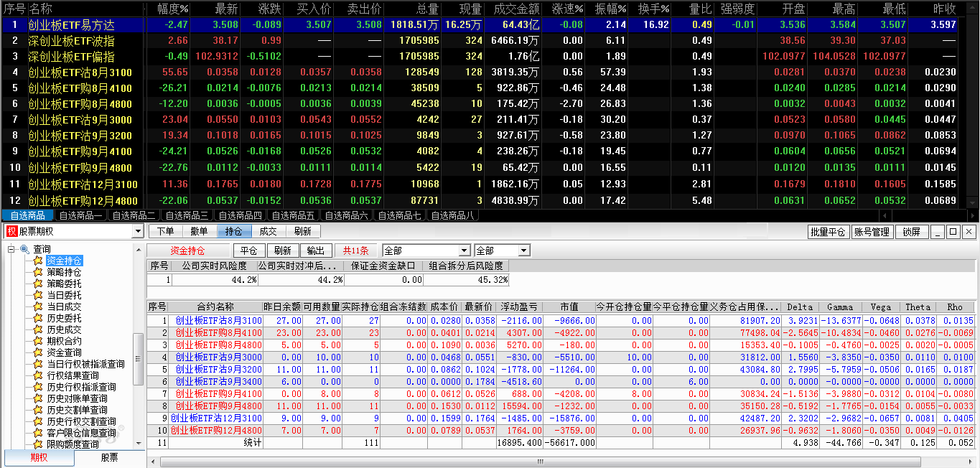Select position row 创业板ETF沽9月3400

[x=561, y=381]
